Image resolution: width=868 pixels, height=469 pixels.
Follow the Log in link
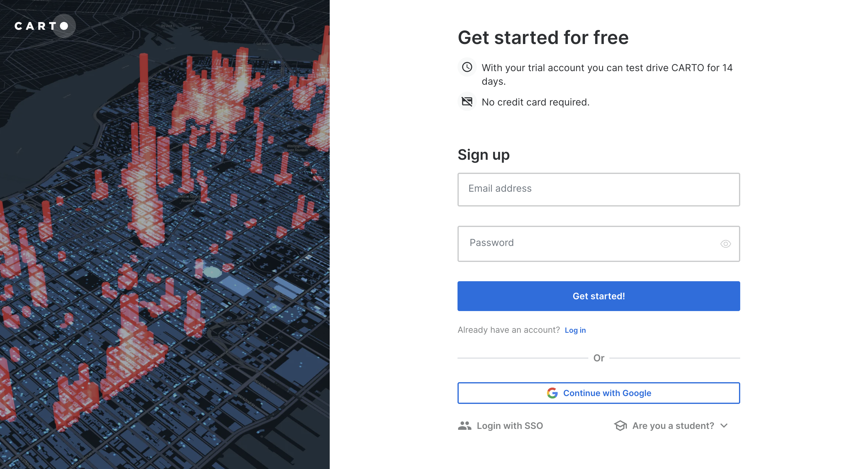coord(575,330)
